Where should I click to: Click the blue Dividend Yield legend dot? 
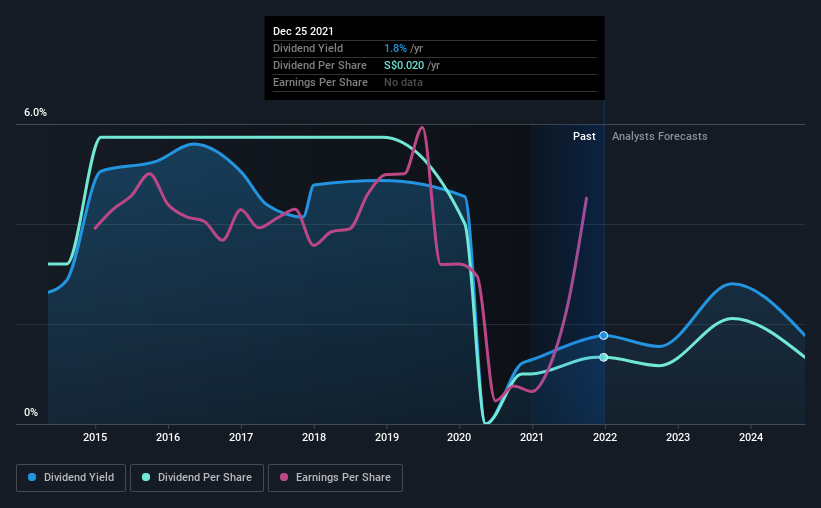point(32,477)
